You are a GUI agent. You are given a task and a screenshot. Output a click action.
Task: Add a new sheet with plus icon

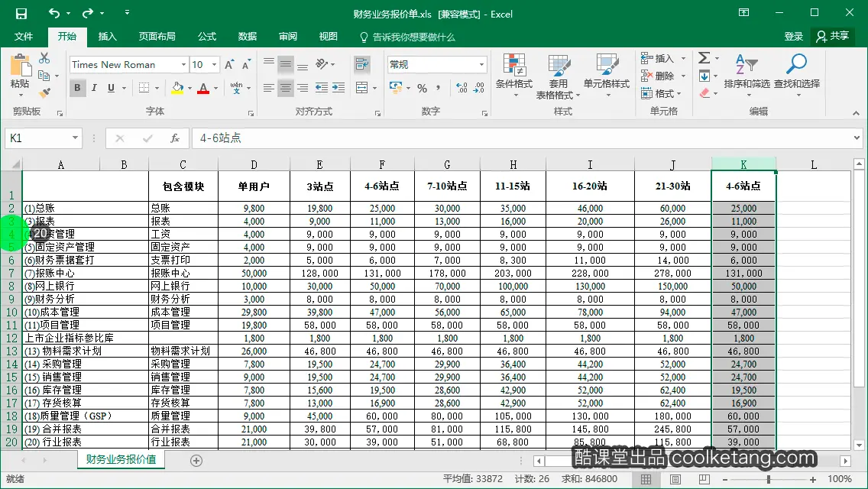tap(196, 461)
